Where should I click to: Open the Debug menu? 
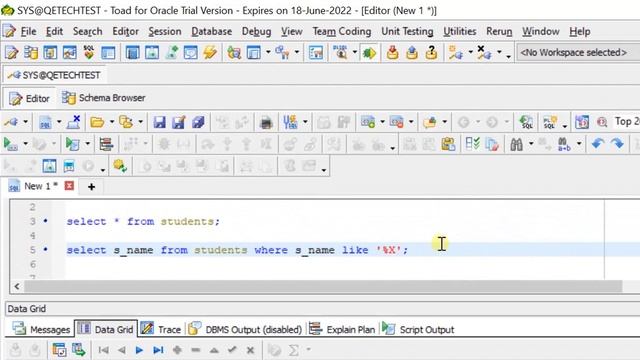[x=256, y=31]
